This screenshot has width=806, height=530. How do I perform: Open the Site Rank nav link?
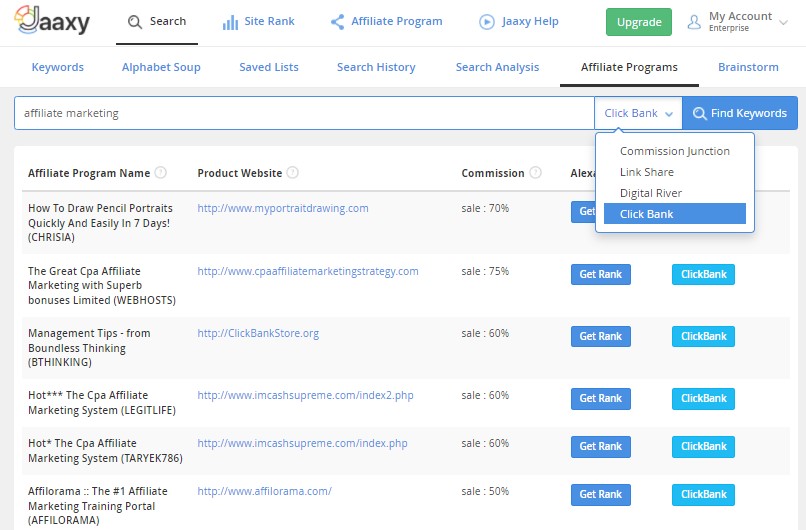(259, 22)
